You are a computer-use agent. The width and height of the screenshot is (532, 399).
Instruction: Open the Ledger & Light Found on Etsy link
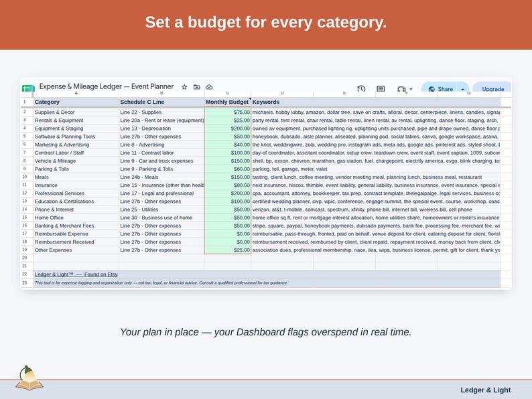click(x=76, y=274)
